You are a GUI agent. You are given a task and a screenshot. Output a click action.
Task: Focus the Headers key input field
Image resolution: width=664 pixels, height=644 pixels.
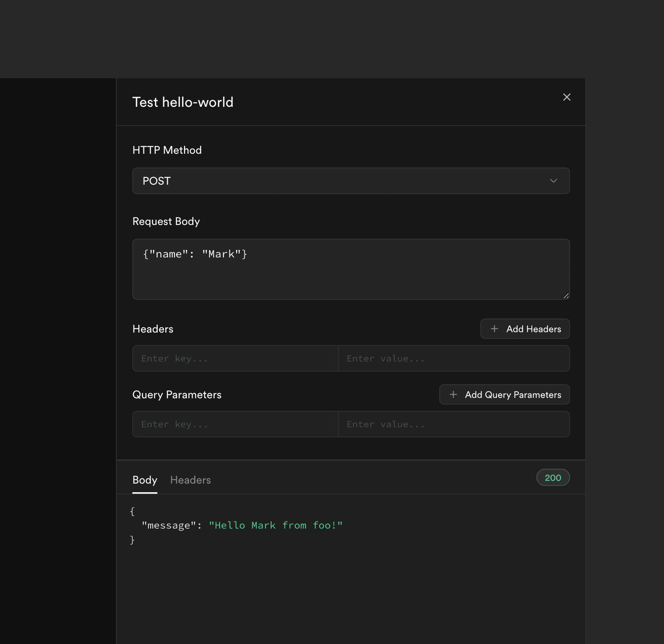(x=235, y=358)
